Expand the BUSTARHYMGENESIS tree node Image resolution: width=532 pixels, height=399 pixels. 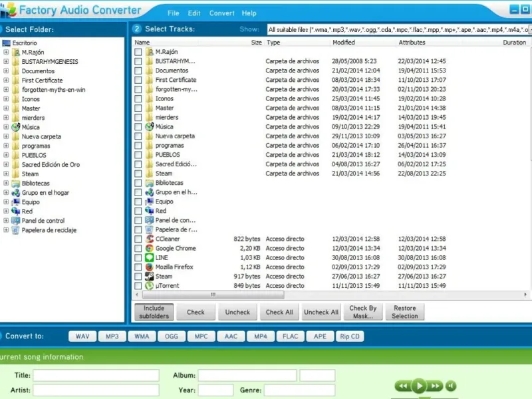tap(6, 61)
